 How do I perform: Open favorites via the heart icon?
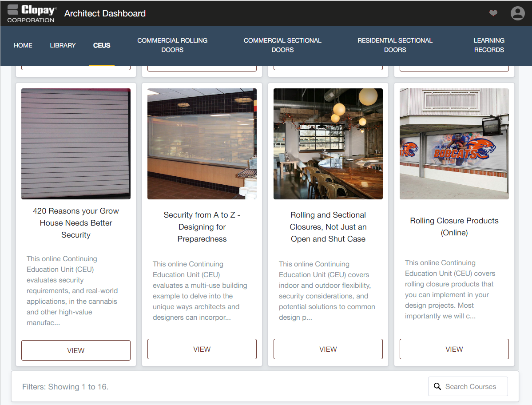pos(493,13)
